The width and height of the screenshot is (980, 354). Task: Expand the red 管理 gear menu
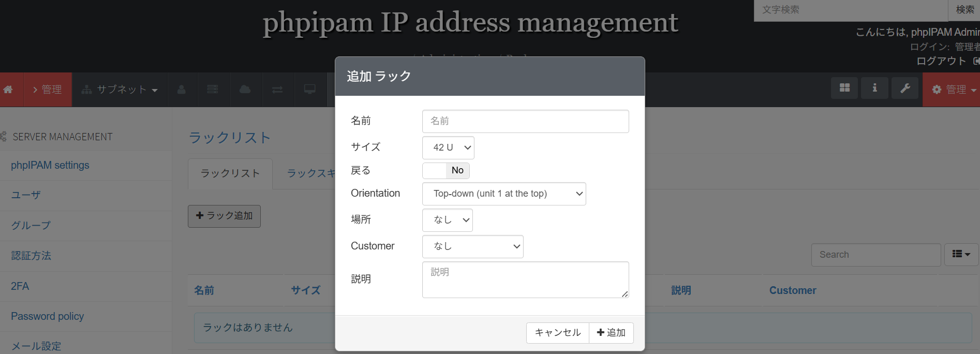click(x=952, y=90)
